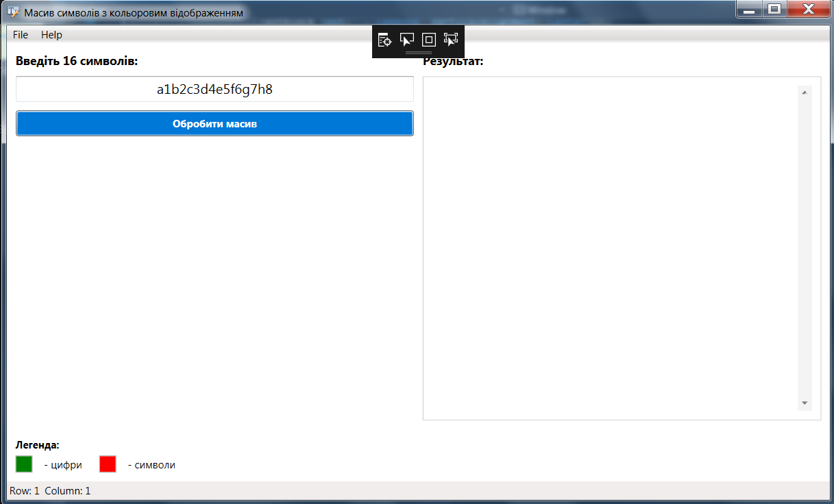Enable Track Focused Element icon
The width and height of the screenshot is (834, 504).
coord(451,40)
